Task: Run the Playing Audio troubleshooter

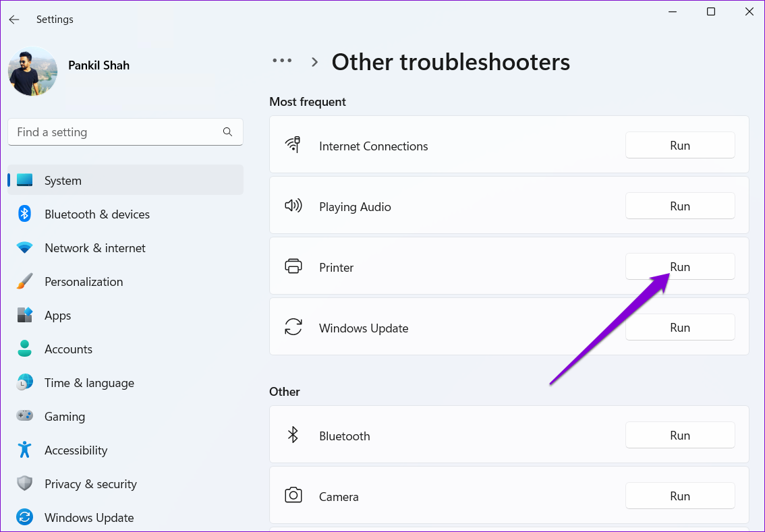Action: (x=679, y=206)
